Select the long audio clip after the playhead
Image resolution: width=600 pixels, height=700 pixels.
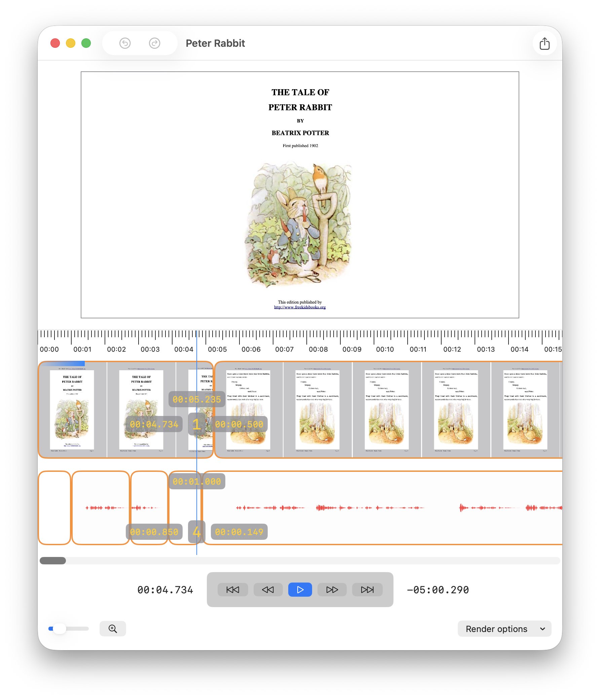point(381,508)
